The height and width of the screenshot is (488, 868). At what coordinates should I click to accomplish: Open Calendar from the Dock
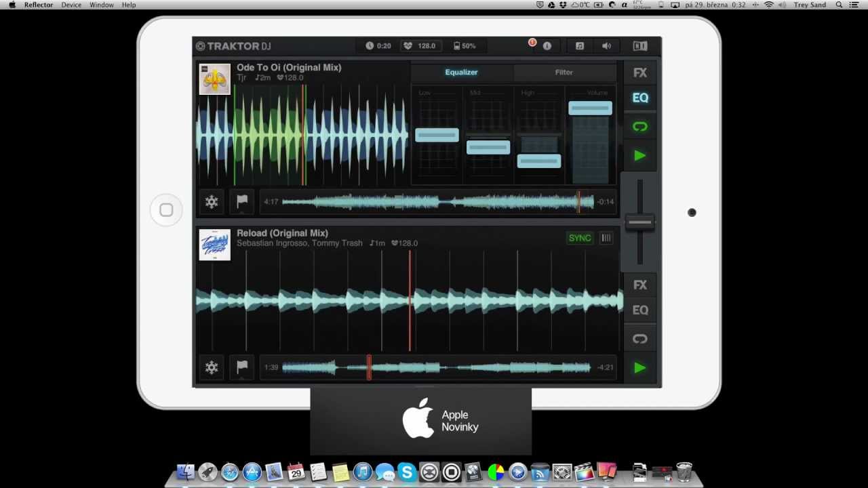point(296,472)
